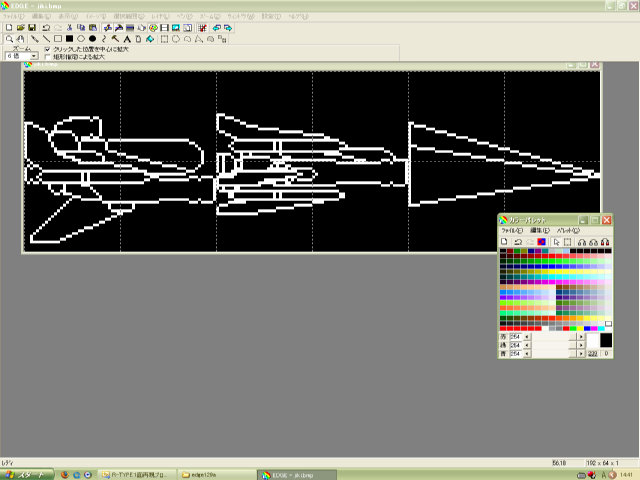Screen dimensions: 640x480
Task: Click the EDGE taskbar button
Action: [x=297, y=475]
